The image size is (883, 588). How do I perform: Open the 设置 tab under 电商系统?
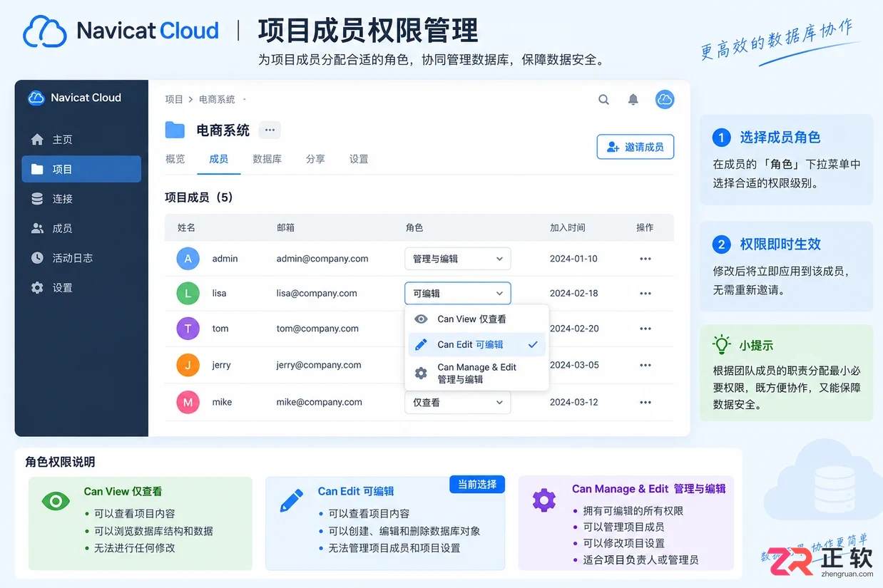point(359,159)
